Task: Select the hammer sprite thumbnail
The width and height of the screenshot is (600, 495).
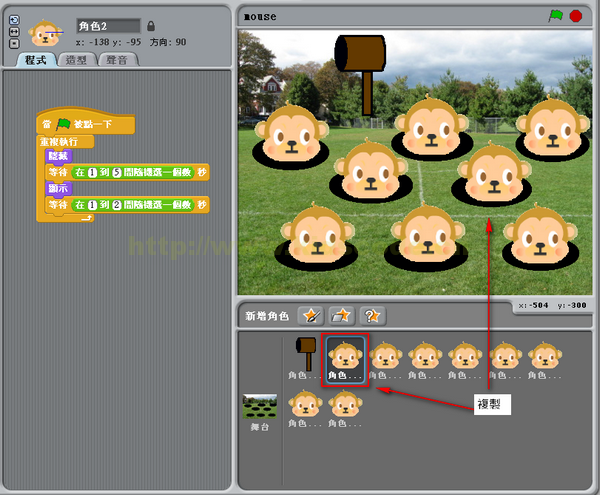Action: click(x=306, y=357)
